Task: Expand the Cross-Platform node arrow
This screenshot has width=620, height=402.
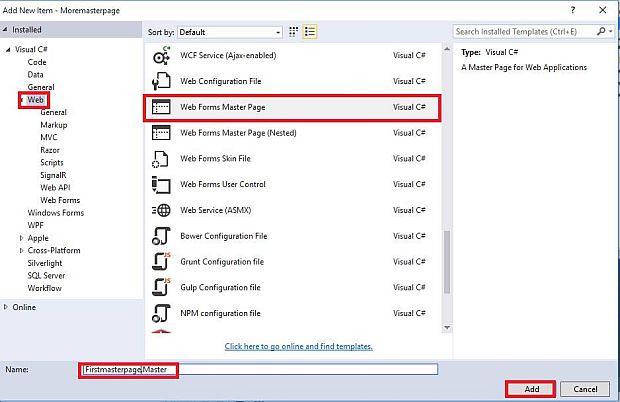Action: (x=21, y=251)
